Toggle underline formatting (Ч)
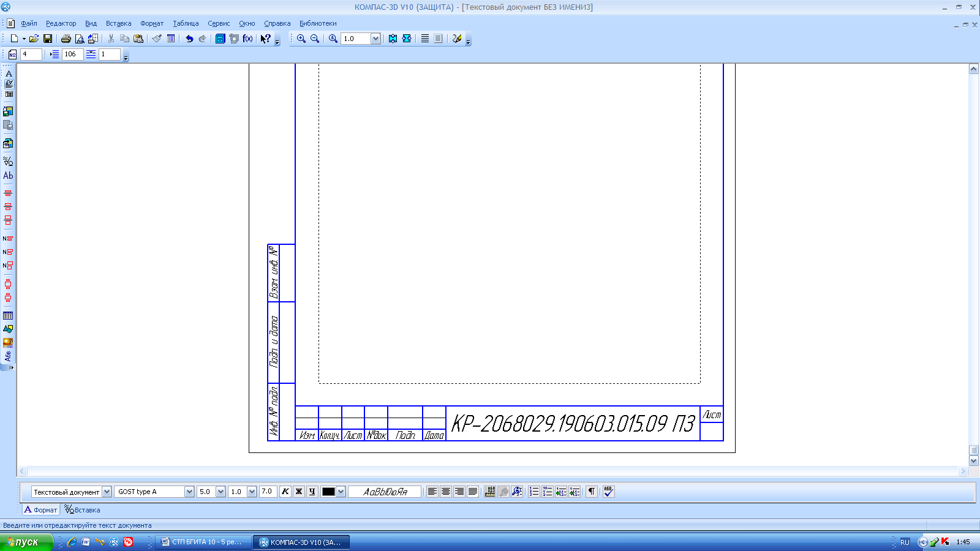 pos(312,492)
